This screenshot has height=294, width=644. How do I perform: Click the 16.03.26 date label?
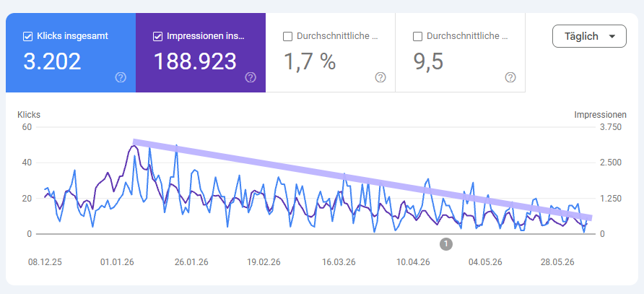(x=338, y=262)
